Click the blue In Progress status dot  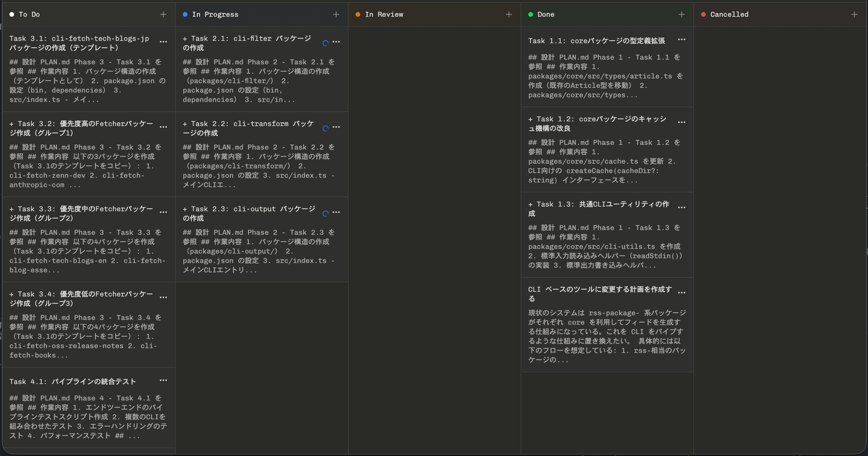coord(185,14)
